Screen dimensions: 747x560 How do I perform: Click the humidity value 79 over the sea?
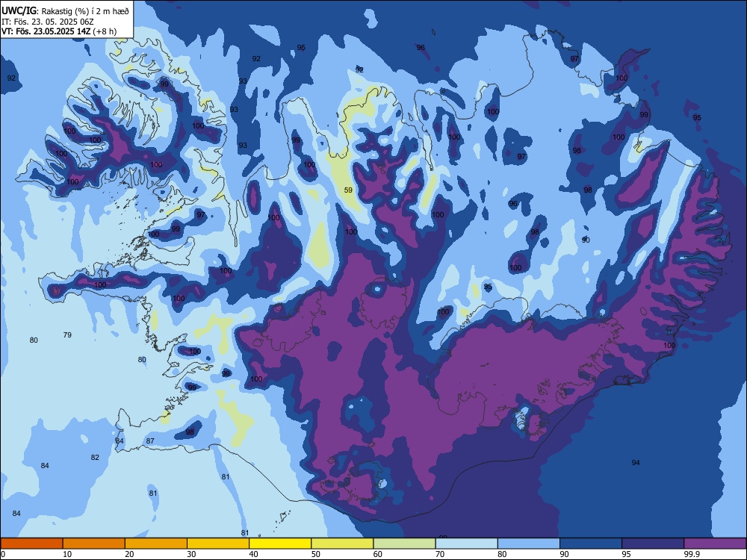point(67,335)
